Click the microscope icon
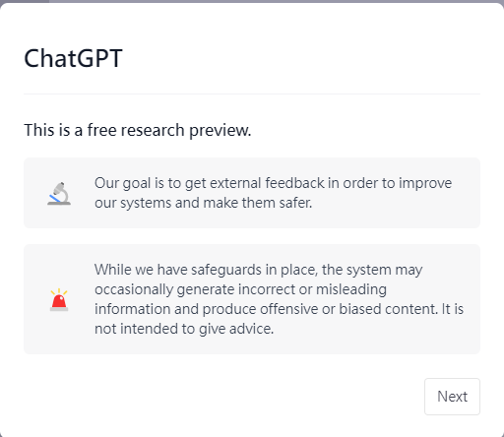The height and width of the screenshot is (437, 504). [x=59, y=193]
